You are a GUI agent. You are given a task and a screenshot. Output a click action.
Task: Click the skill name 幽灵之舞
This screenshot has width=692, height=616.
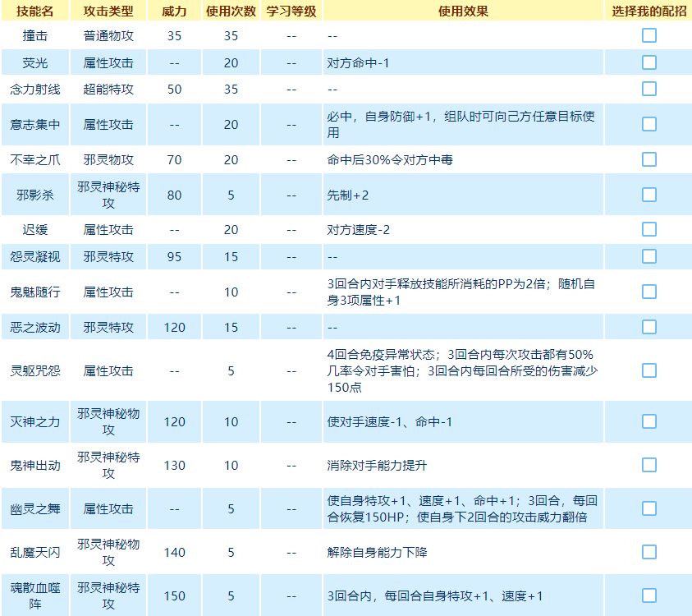pos(34,508)
